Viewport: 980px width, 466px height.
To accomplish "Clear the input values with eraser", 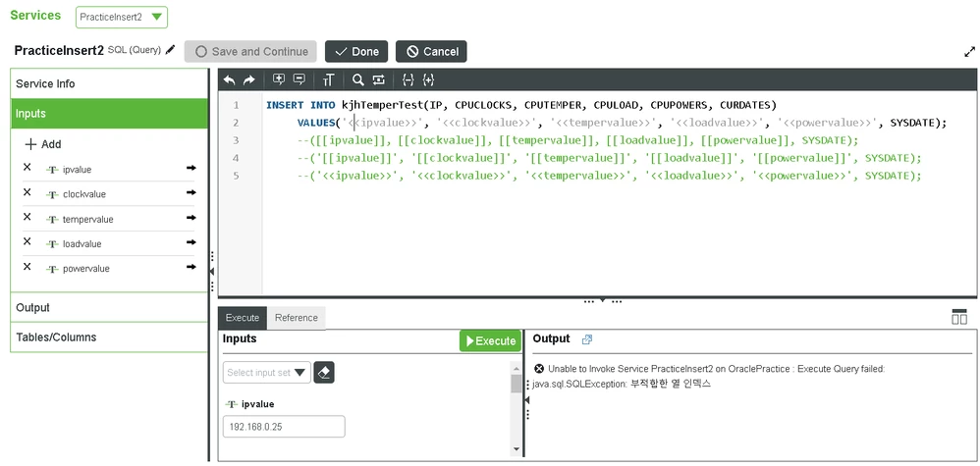I will 324,372.
